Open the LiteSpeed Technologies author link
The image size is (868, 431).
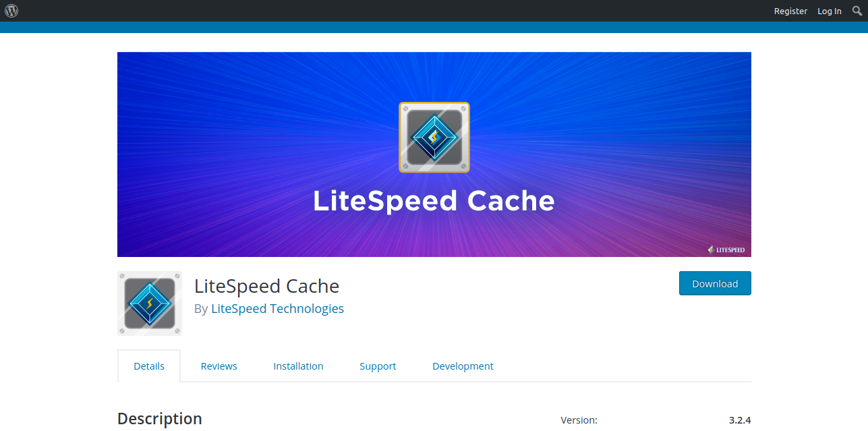(x=278, y=308)
